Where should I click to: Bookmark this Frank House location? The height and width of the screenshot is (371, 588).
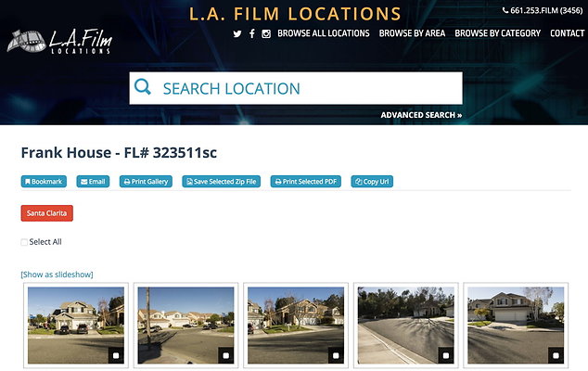(x=44, y=182)
